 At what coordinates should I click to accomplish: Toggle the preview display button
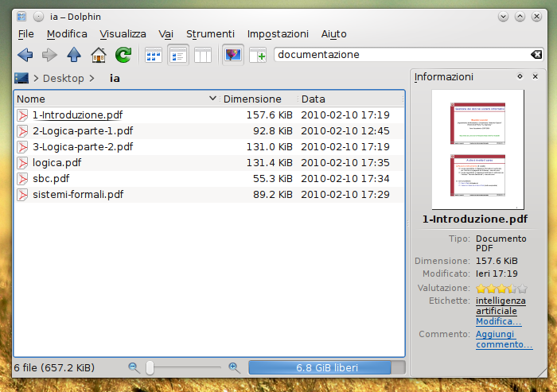(232, 55)
